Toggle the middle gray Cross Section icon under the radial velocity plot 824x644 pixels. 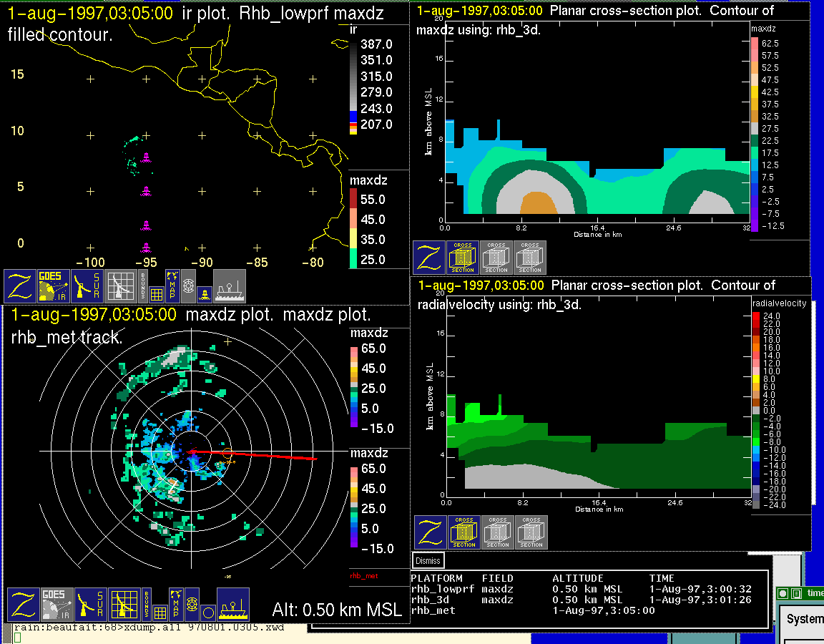pyautogui.click(x=498, y=532)
